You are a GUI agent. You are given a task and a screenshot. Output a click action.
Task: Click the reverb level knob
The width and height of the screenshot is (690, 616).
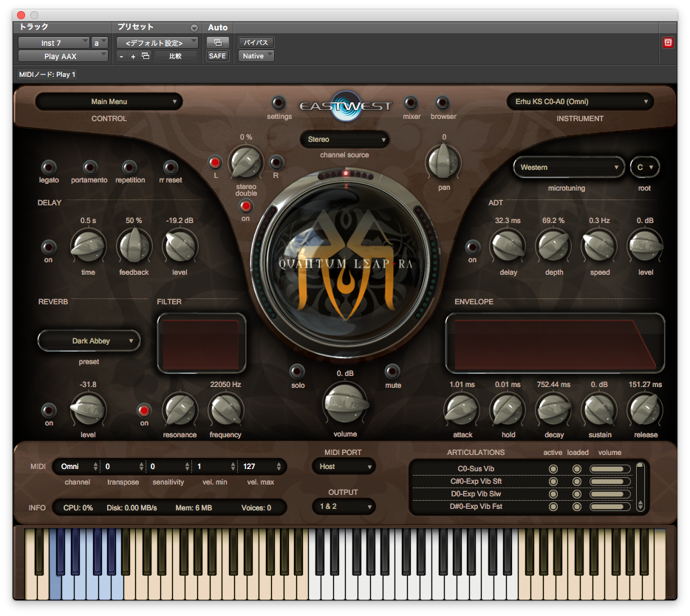(88, 410)
